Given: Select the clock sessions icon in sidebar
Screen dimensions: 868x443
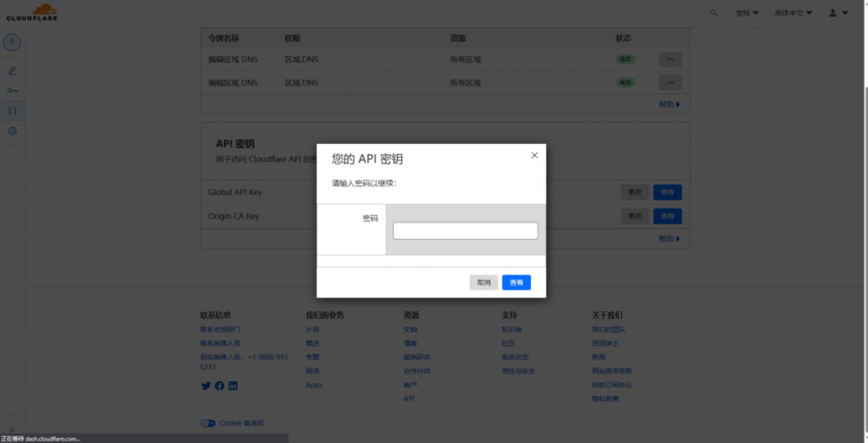Looking at the screenshot, I should click(12, 130).
